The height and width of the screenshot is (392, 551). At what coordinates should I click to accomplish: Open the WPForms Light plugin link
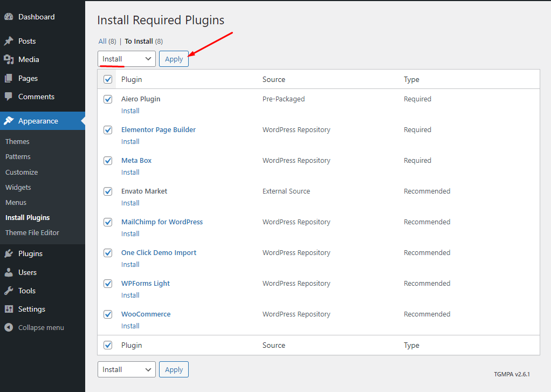click(146, 284)
